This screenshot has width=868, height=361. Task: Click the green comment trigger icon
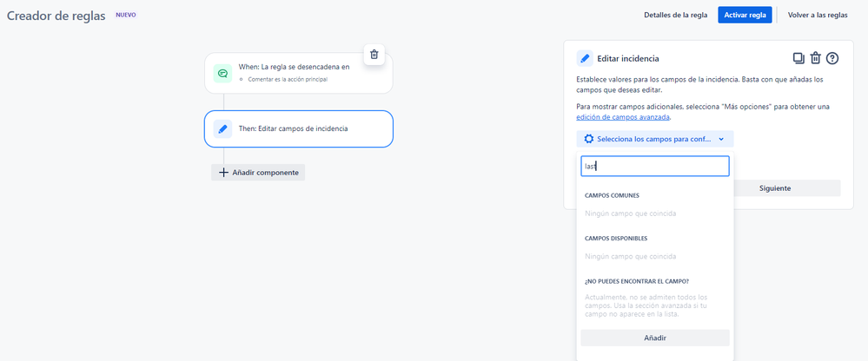coord(222,73)
